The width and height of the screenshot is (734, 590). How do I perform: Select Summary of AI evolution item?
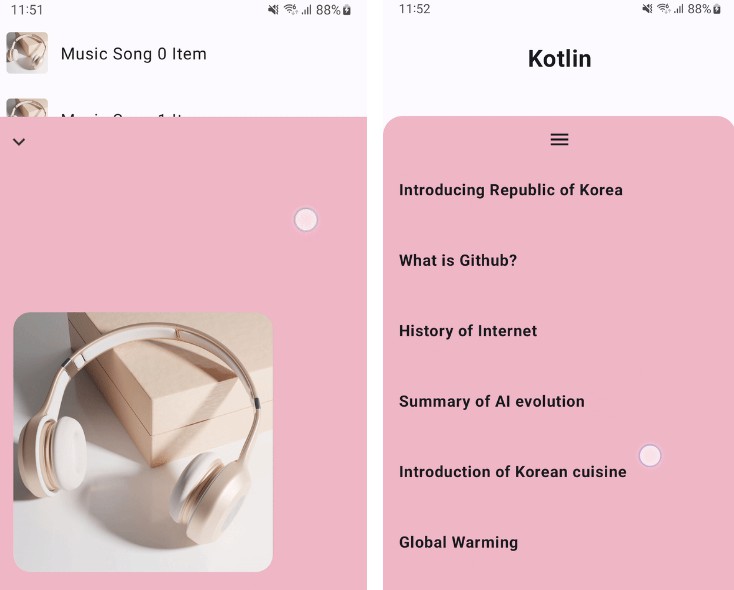coord(492,401)
